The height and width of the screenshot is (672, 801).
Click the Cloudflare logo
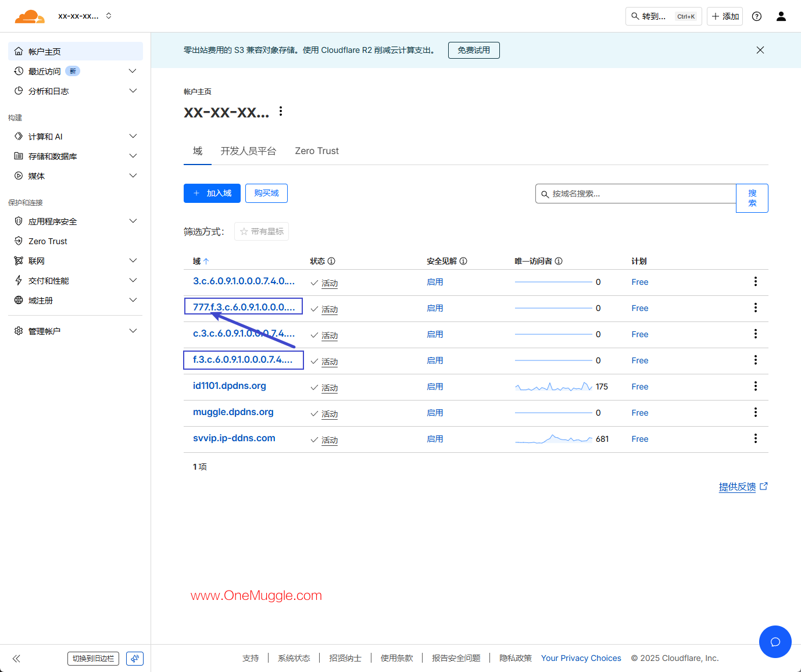click(x=30, y=16)
